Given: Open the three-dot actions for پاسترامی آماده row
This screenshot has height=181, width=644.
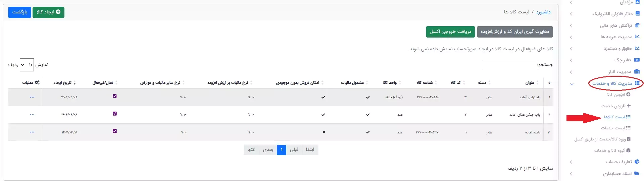Looking at the screenshot, I should pyautogui.click(x=32, y=97).
